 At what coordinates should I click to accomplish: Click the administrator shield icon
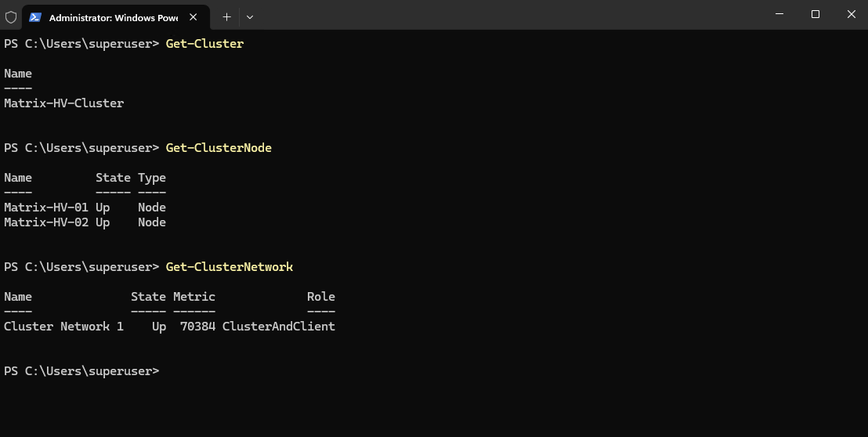pos(10,17)
